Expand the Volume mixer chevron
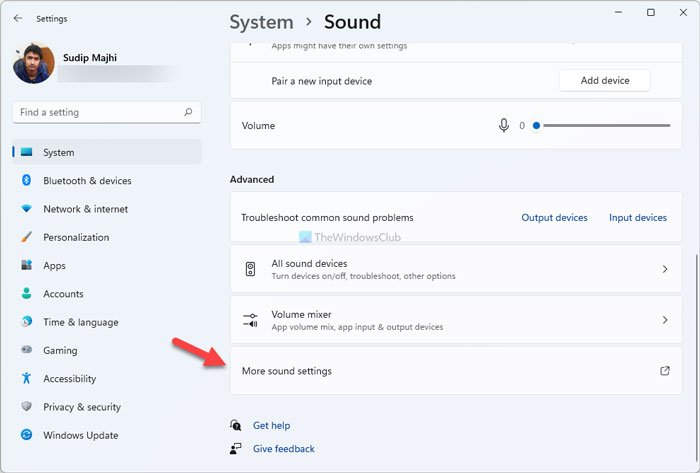 665,320
